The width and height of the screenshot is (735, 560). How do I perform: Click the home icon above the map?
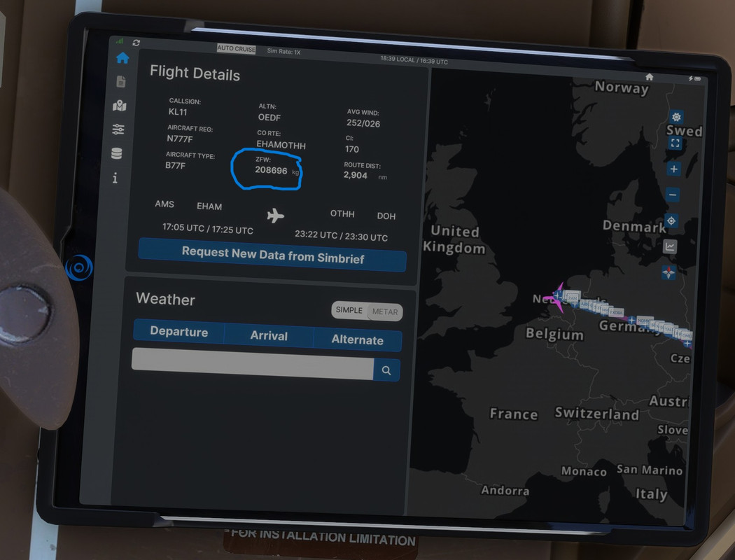[649, 77]
